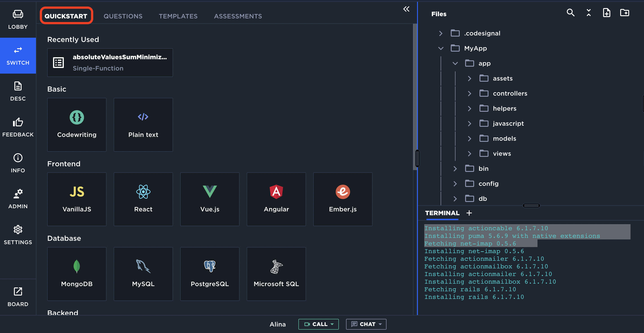The height and width of the screenshot is (333, 644).
Task: Expand the models folder chevron
Action: tap(469, 138)
